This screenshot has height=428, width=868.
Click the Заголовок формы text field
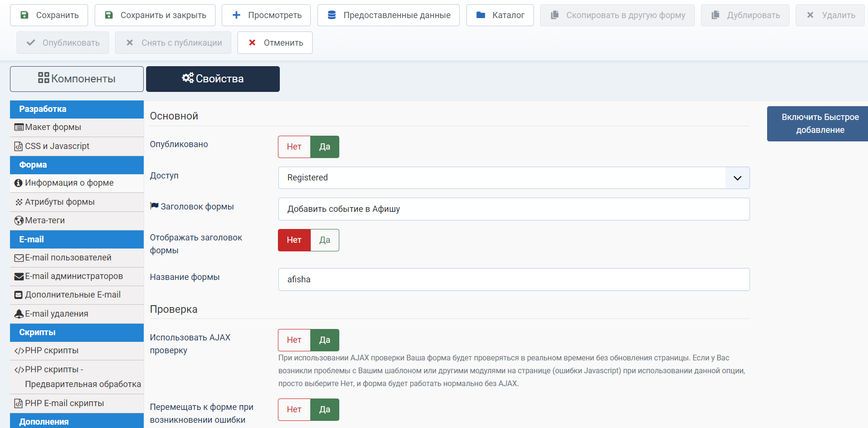click(513, 209)
